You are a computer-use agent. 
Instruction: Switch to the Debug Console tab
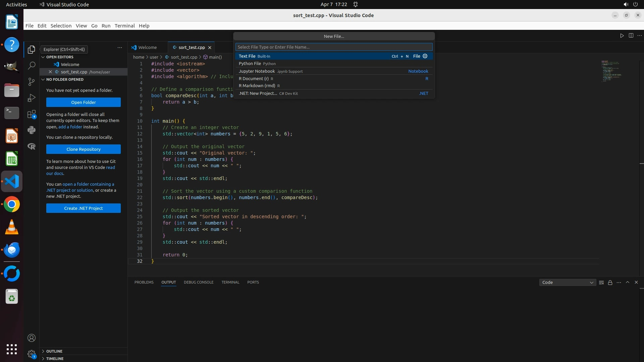point(199,282)
